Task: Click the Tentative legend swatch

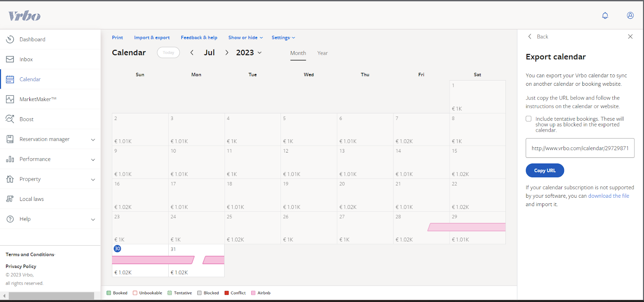Action: [x=170, y=293]
